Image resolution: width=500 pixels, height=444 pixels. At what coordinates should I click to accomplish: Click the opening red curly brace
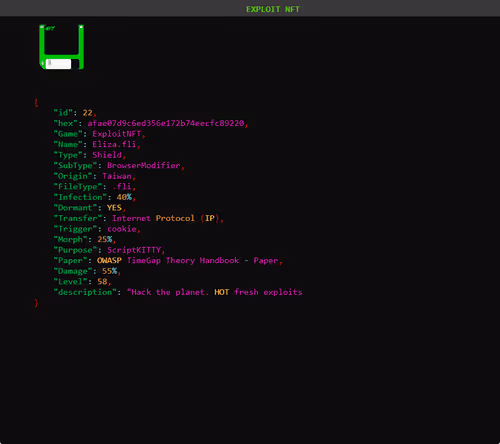[x=36, y=102]
